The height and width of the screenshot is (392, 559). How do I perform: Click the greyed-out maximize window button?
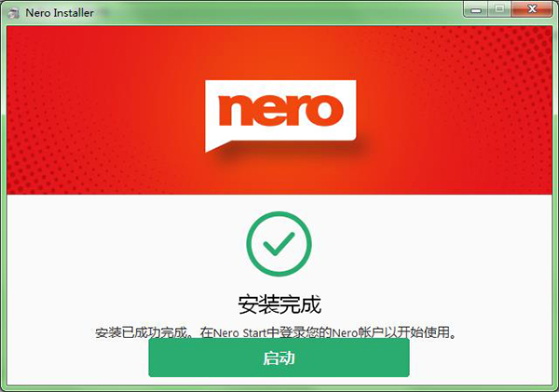point(499,9)
